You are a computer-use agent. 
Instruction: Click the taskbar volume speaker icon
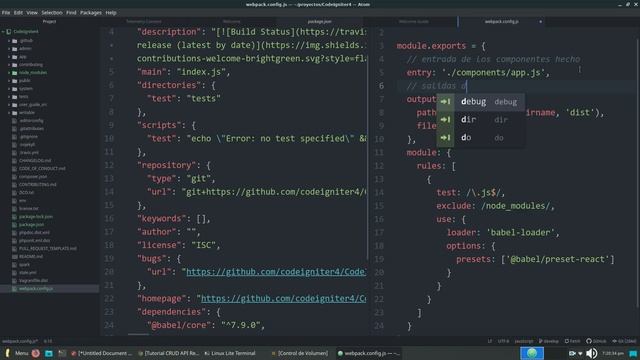592,353
